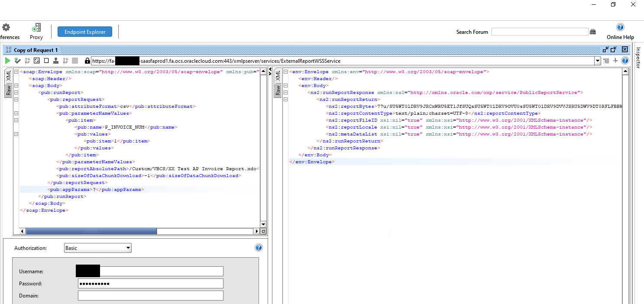Collapse the pub:parameterNameValues node
Viewport: 644px width, 304px height.
click(x=16, y=113)
